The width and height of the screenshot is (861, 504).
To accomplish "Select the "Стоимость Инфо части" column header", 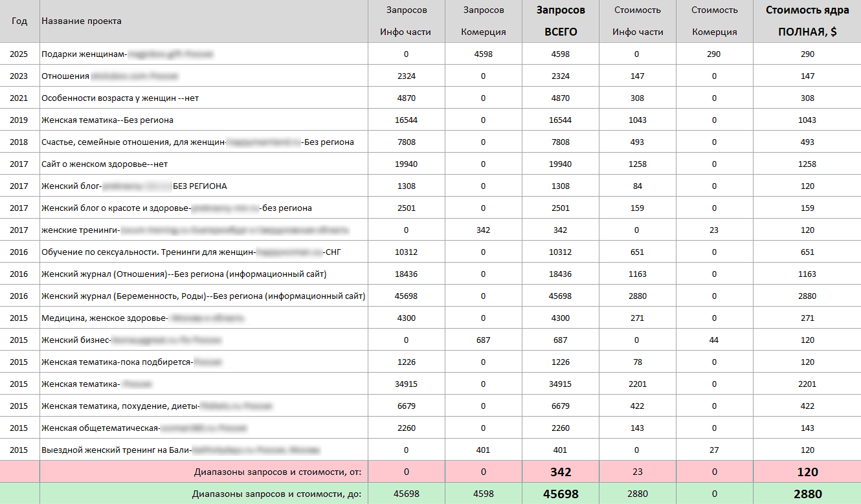I will click(x=638, y=21).
